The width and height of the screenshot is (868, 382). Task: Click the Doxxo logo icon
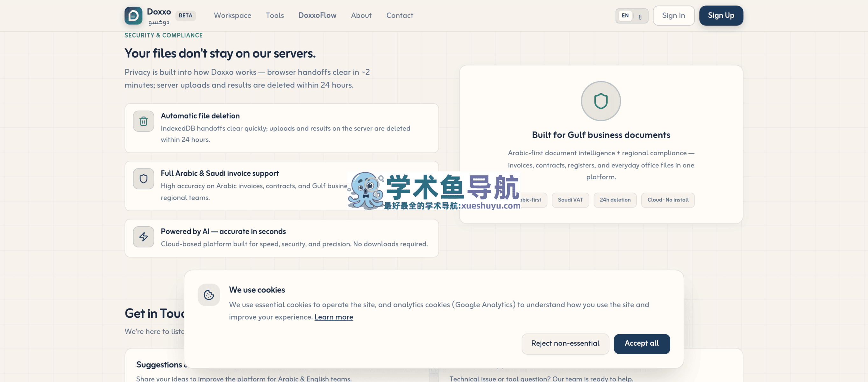(x=133, y=16)
